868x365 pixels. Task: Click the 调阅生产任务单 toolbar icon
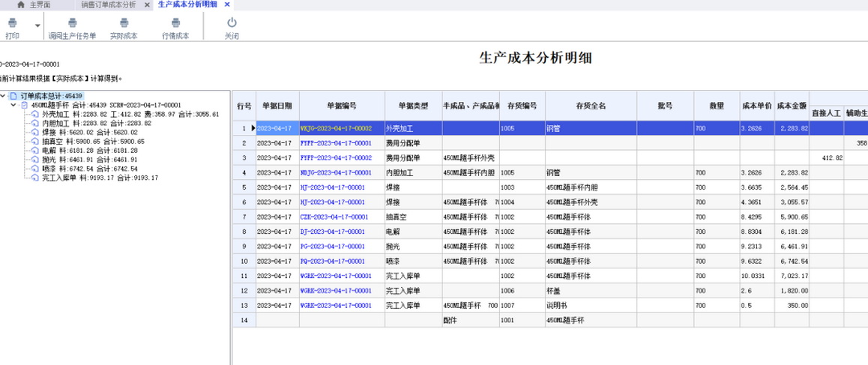(x=72, y=23)
